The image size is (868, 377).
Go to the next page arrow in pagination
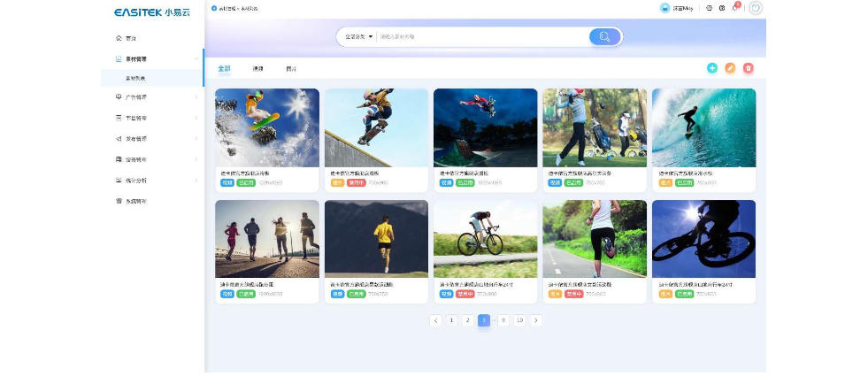tap(536, 320)
